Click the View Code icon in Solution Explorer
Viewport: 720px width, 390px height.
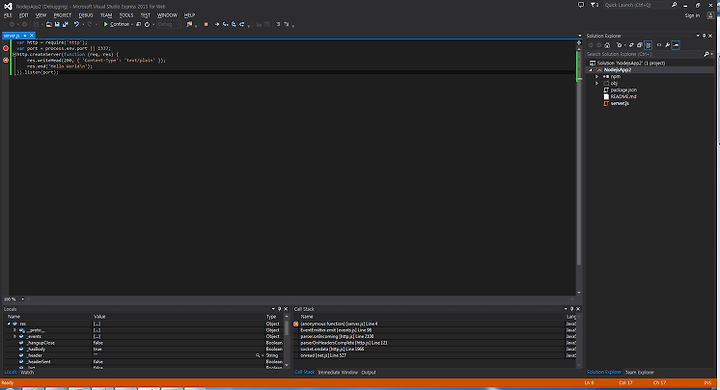[659, 45]
